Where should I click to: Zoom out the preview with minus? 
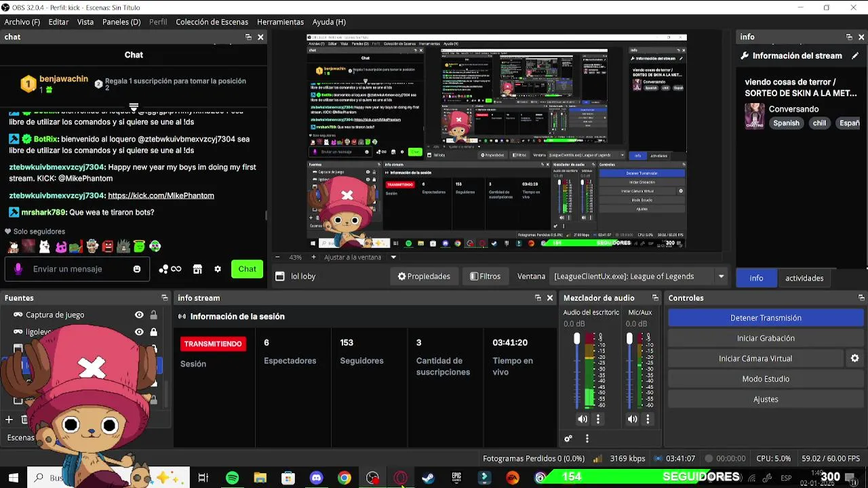click(x=277, y=258)
